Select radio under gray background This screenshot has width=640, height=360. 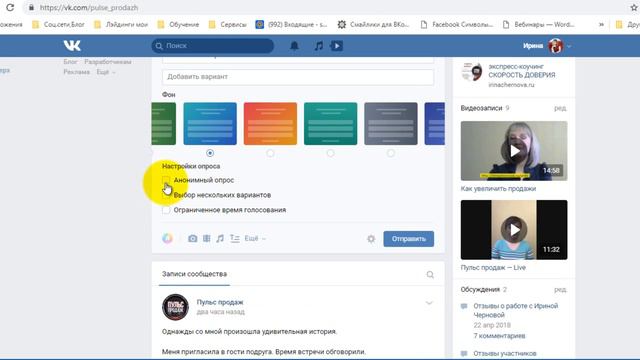pyautogui.click(x=391, y=153)
